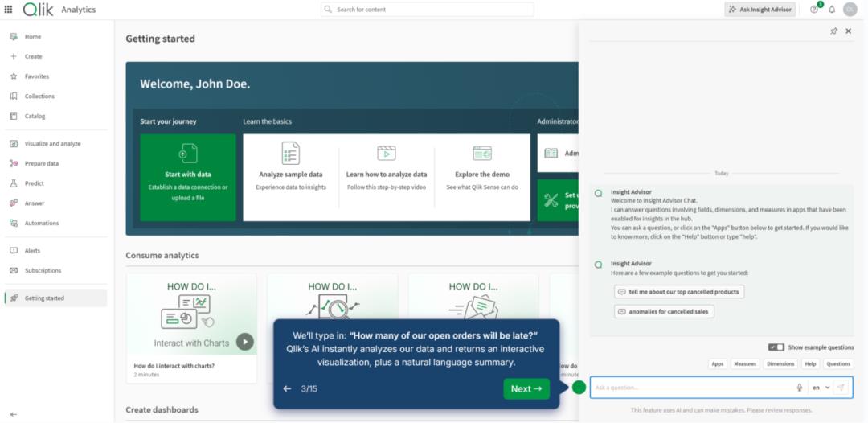This screenshot has height=423, width=868.
Task: Open the en language dropdown
Action: tap(821, 388)
